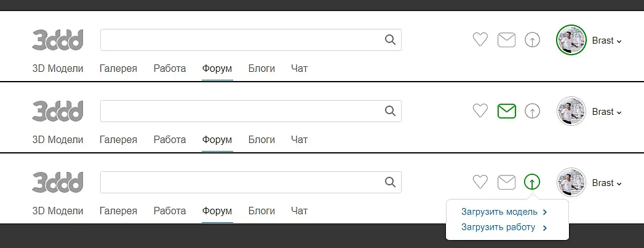The image size is (644, 248).
Task: Click the green upload arrow icon
Action: 532,182
